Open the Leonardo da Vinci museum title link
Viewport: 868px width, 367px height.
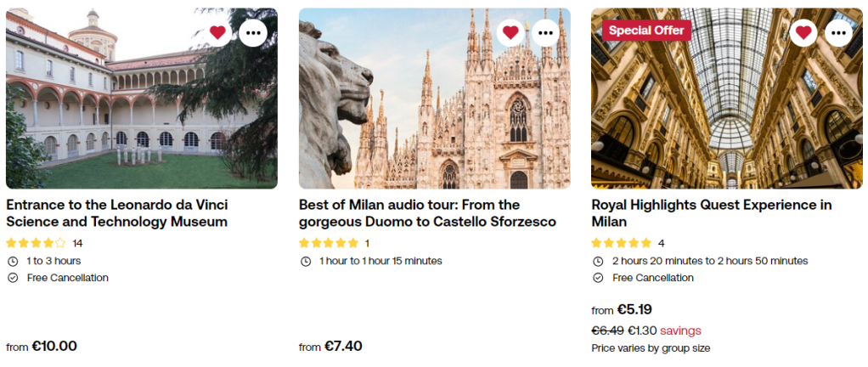pos(117,213)
